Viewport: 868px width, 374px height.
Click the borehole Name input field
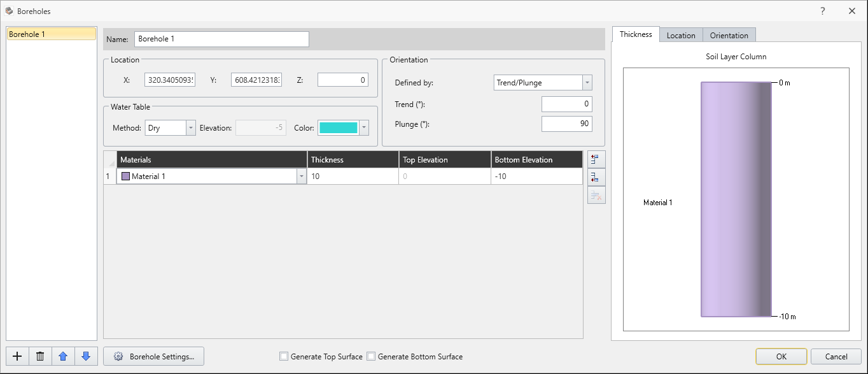click(x=221, y=39)
